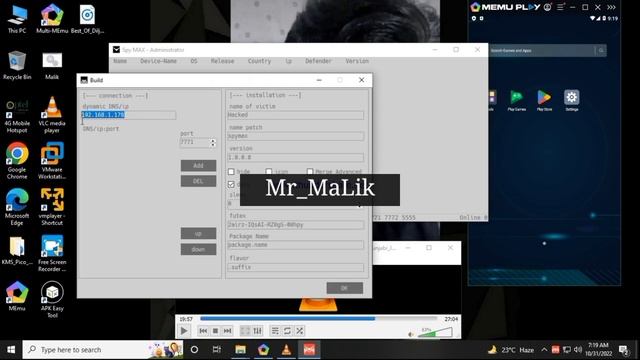Adjust the VLC volume slider
The image size is (640, 360).
click(x=435, y=333)
